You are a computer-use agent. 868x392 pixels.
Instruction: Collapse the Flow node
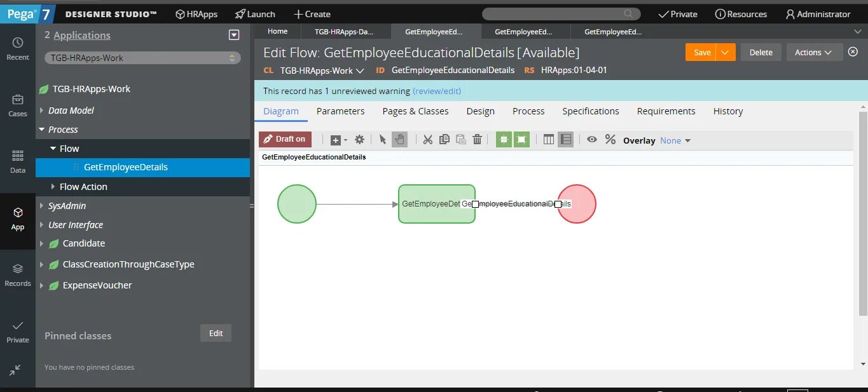click(x=53, y=149)
